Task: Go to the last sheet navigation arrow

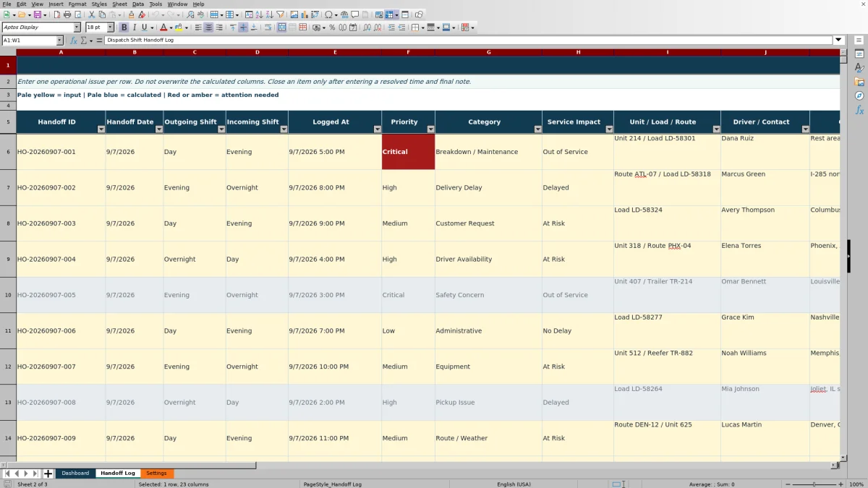Action: pos(35,474)
